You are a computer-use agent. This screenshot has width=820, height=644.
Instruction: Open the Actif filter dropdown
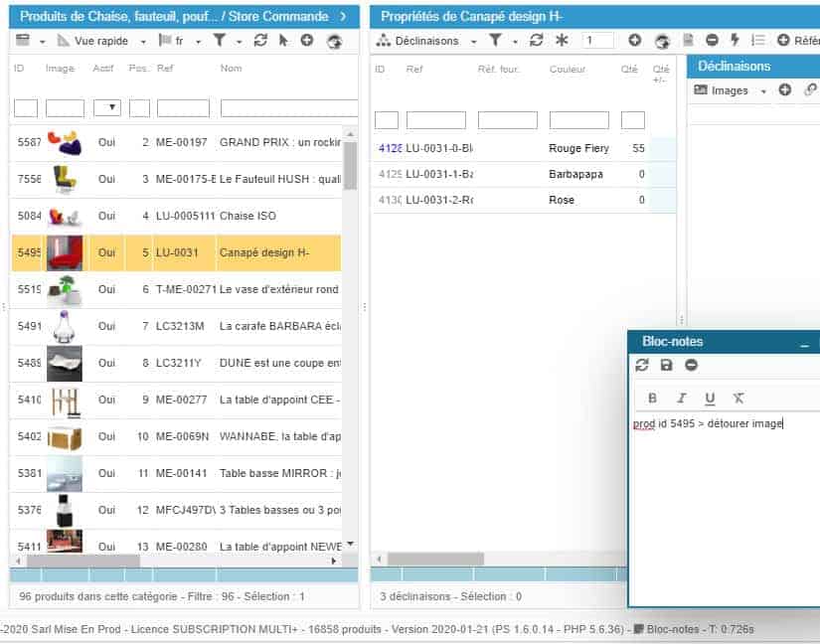pyautogui.click(x=106, y=108)
